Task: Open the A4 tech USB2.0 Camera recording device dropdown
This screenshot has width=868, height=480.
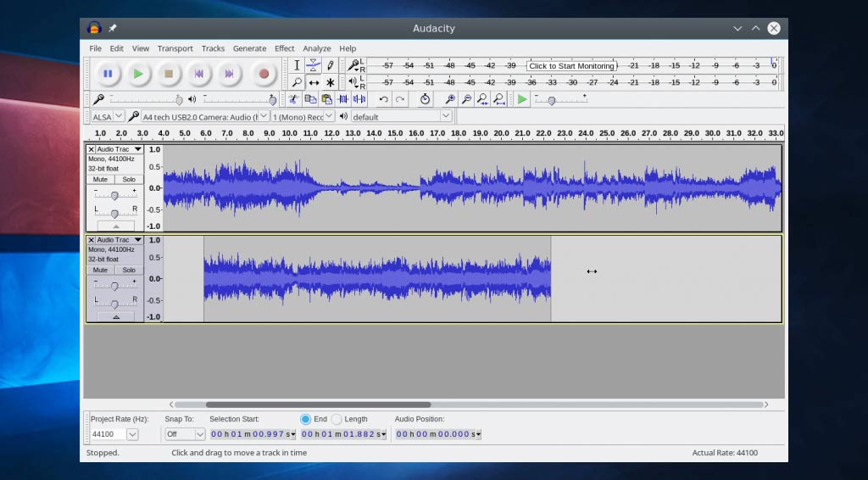Action: 205,116
